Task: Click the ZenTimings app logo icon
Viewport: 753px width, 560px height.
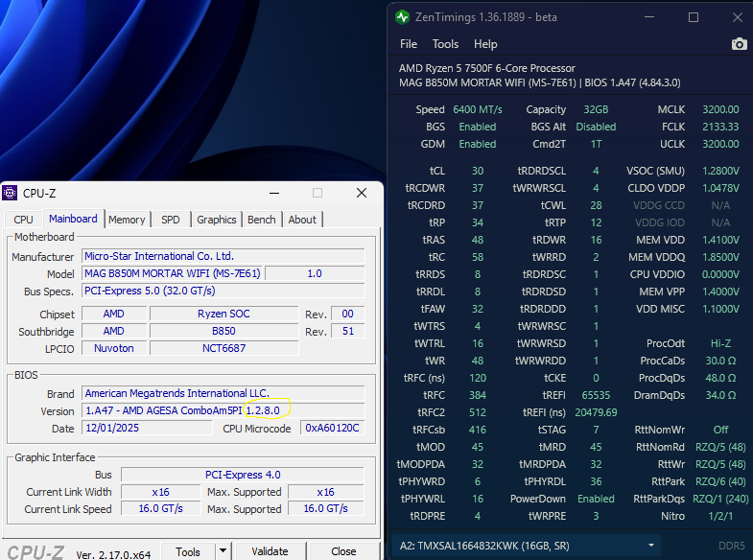Action: click(403, 17)
